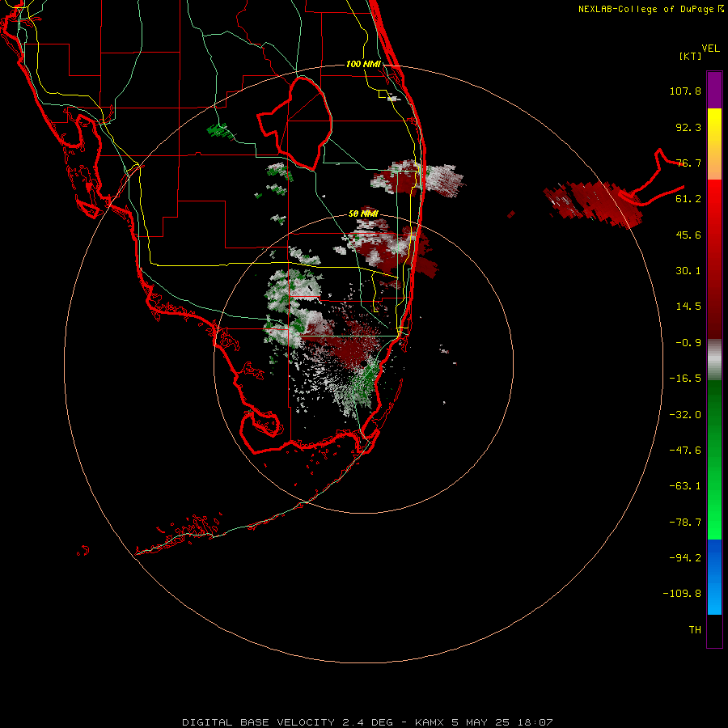
Task: Select the 61.2 scale value
Action: pos(688,199)
